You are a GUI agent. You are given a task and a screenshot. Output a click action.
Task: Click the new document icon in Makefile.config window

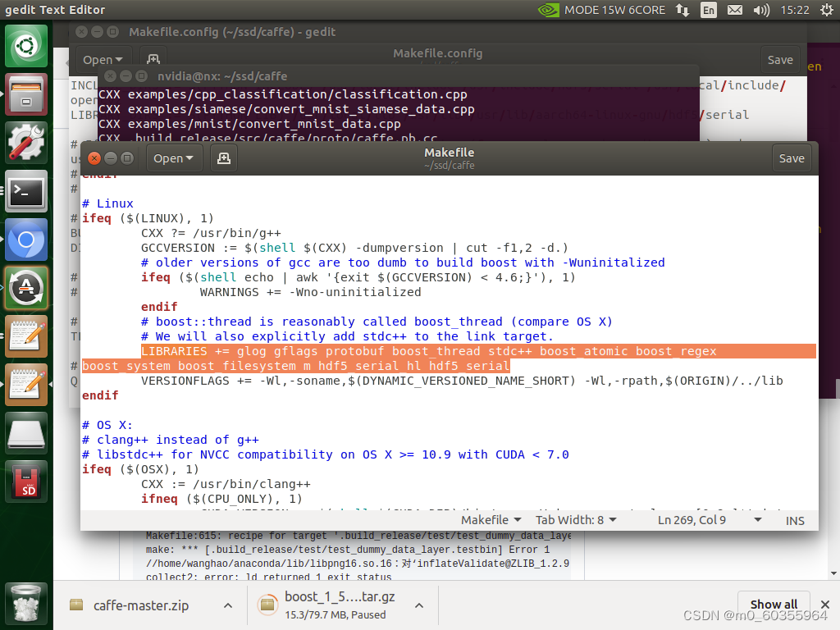pyautogui.click(x=153, y=59)
